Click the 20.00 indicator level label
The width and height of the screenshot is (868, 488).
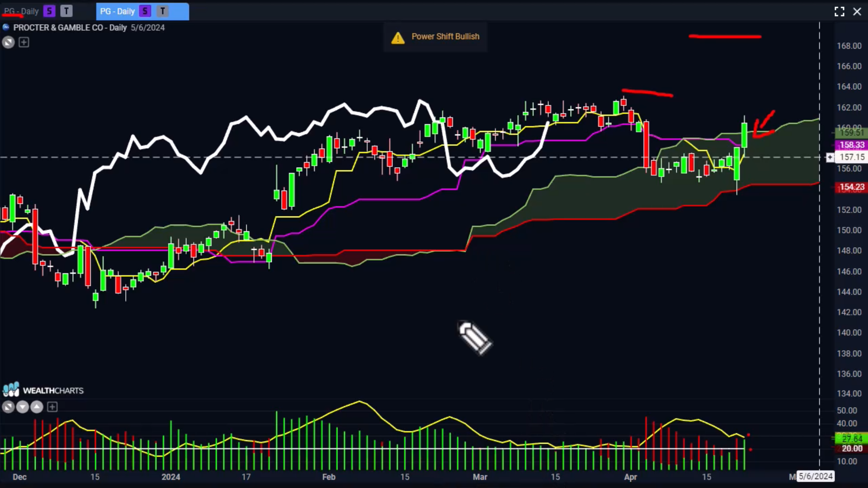[x=851, y=449]
